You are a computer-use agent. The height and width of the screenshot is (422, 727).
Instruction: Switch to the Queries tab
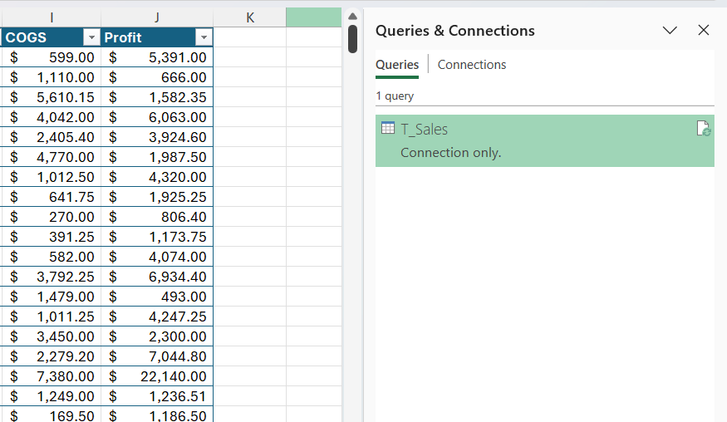[397, 64]
